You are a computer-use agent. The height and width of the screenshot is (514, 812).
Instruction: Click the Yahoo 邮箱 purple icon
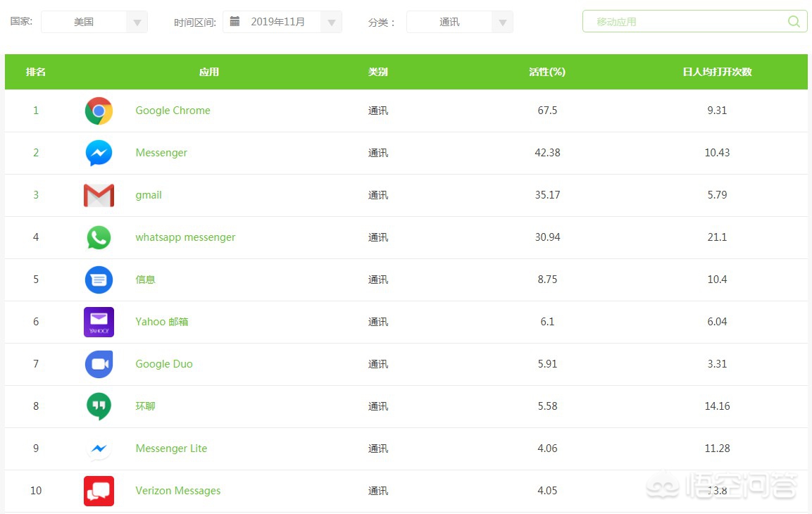(99, 322)
